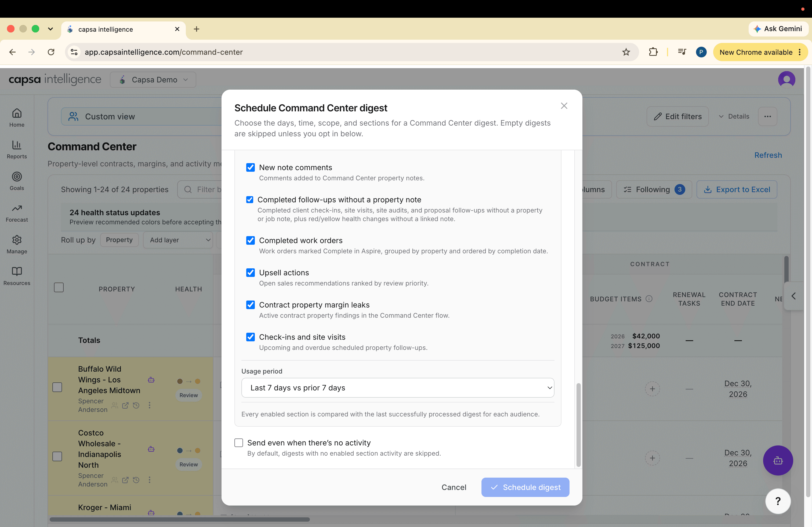
Task: Click the Budget Items info icon
Action: coord(649,299)
